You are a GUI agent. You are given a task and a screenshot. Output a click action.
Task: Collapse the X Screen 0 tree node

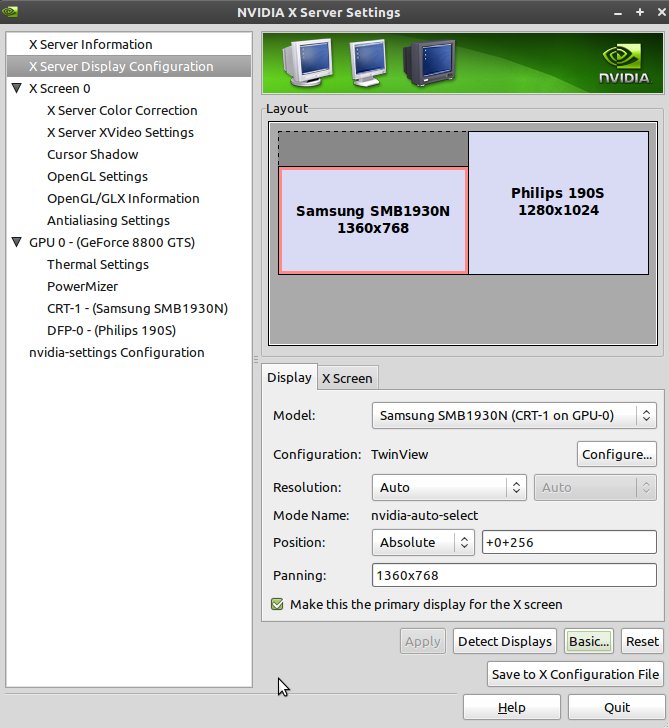pyautogui.click(x=17, y=88)
